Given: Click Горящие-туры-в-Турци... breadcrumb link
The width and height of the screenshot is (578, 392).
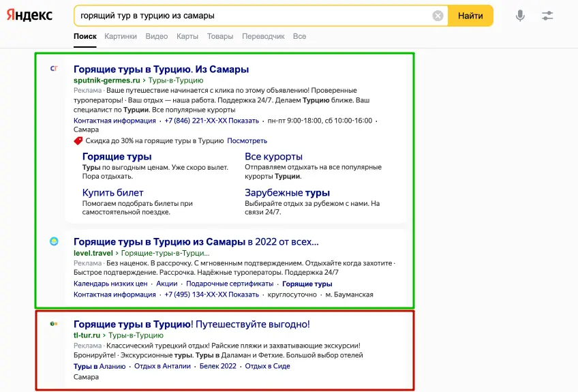Looking at the screenshot, I should [165, 253].
